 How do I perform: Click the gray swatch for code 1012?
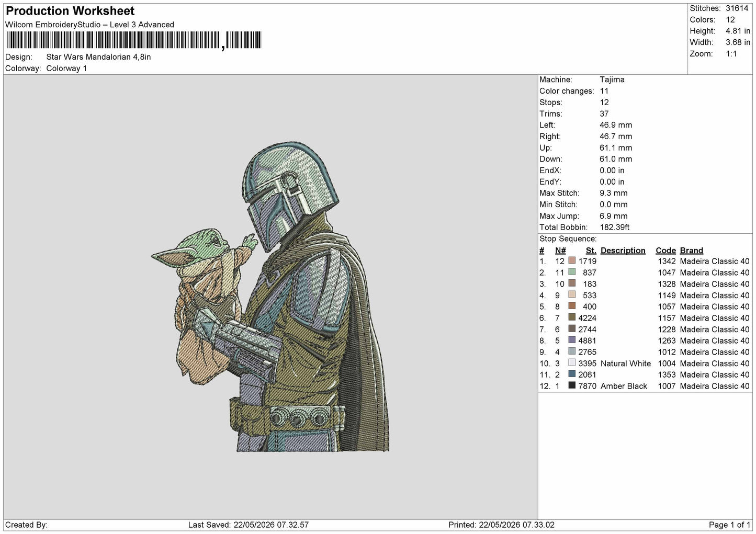(572, 351)
